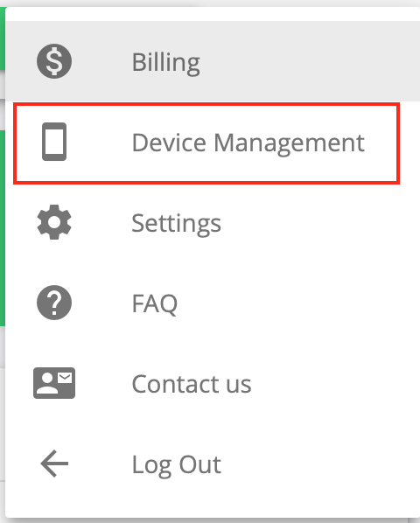Click the gear Settings icon
The height and width of the screenshot is (523, 420).
click(54, 222)
